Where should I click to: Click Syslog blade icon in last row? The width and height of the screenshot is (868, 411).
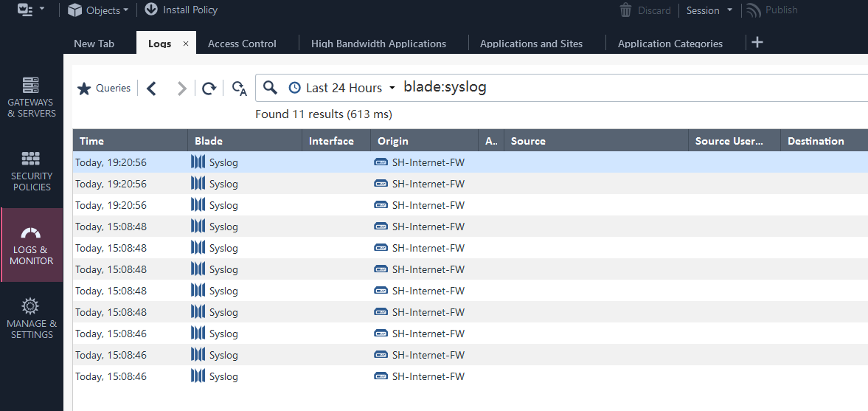pyautogui.click(x=198, y=376)
